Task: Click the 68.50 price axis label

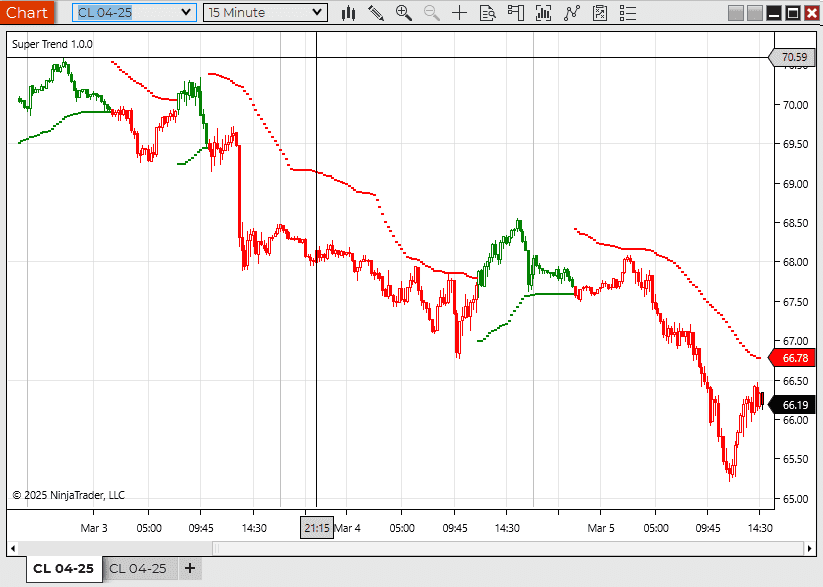Action: (795, 223)
